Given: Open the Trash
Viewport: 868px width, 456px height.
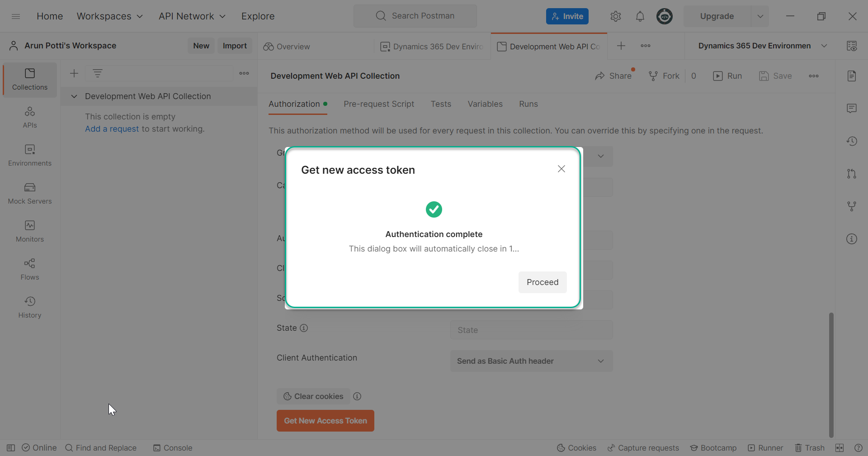Looking at the screenshot, I should tap(809, 448).
